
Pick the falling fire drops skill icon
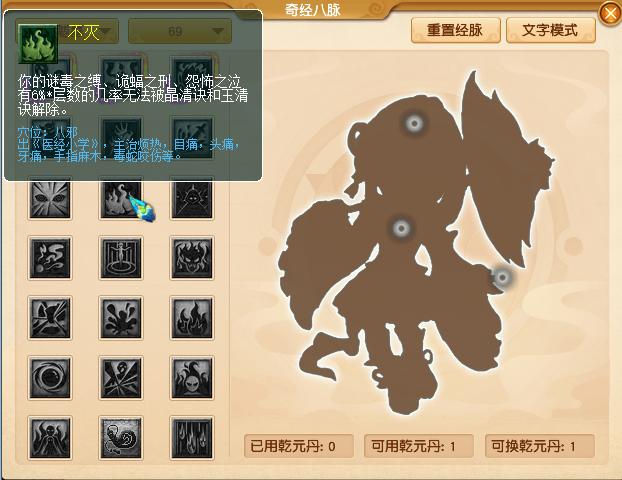coord(192,438)
